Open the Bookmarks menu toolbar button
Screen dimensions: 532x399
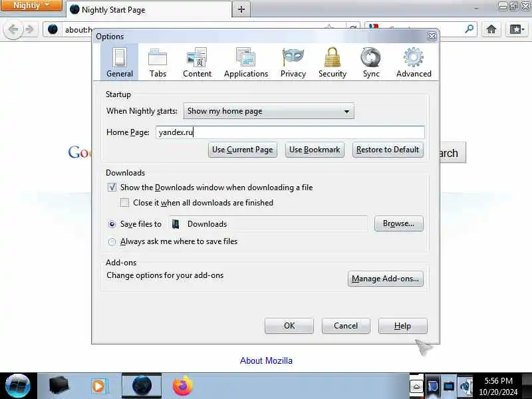pos(517,29)
